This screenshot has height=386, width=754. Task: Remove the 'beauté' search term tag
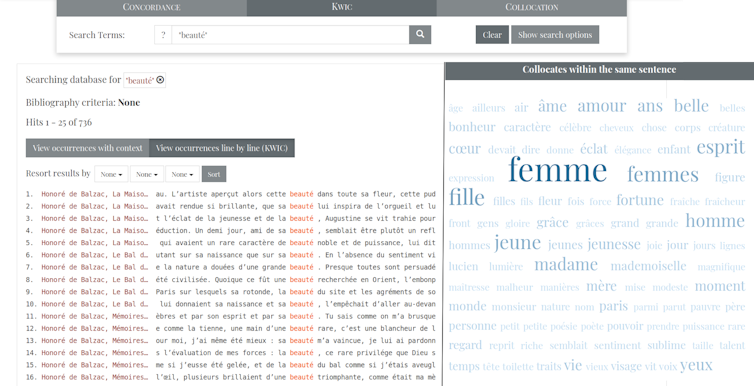[x=161, y=80]
